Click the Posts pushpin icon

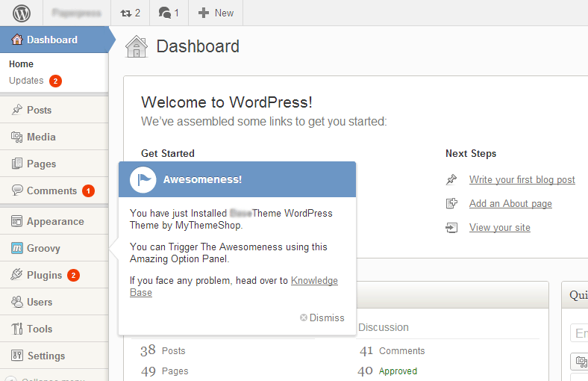17,110
